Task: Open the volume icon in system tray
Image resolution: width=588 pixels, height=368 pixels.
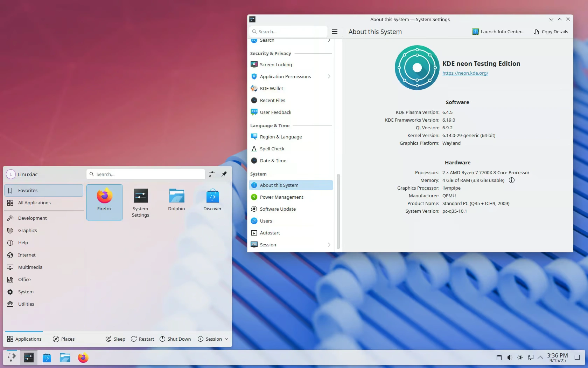Action: tap(509, 357)
